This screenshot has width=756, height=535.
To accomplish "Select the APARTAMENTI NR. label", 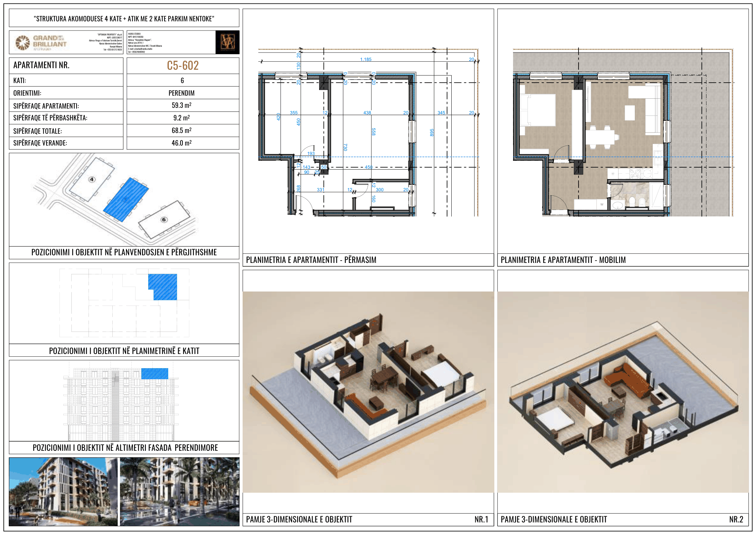I will [x=42, y=65].
